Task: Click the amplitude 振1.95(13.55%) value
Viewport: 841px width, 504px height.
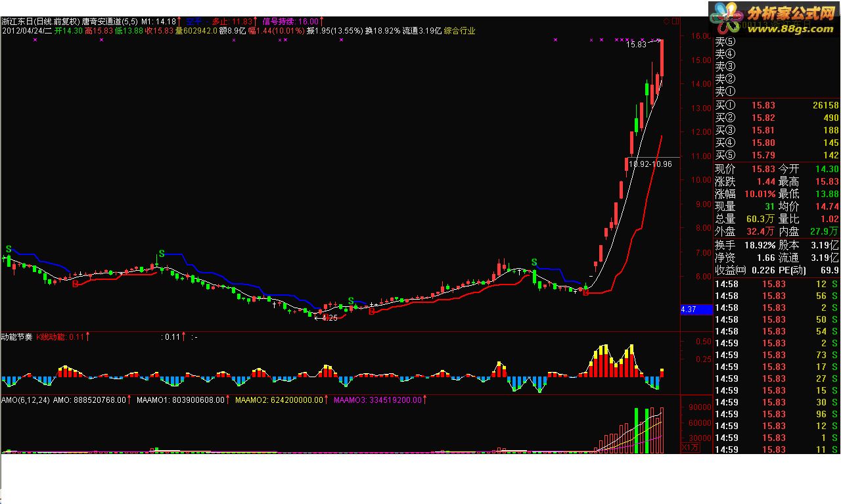Action: point(335,31)
